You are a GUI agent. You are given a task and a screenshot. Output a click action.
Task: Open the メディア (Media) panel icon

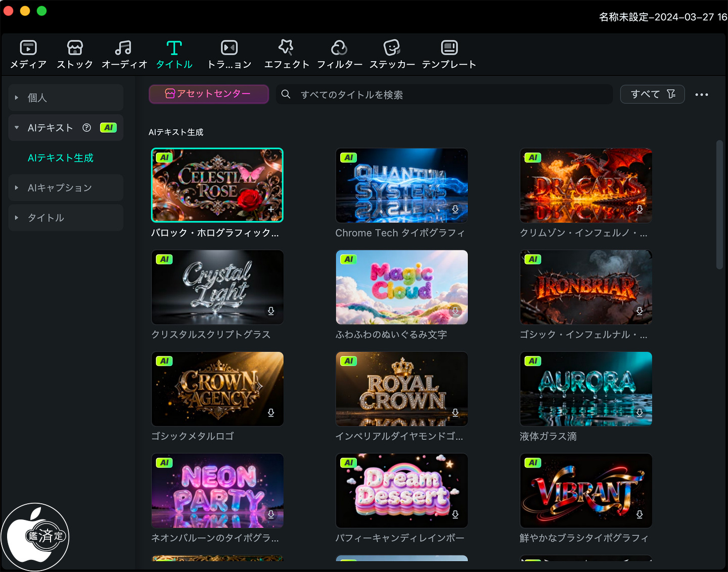[28, 48]
